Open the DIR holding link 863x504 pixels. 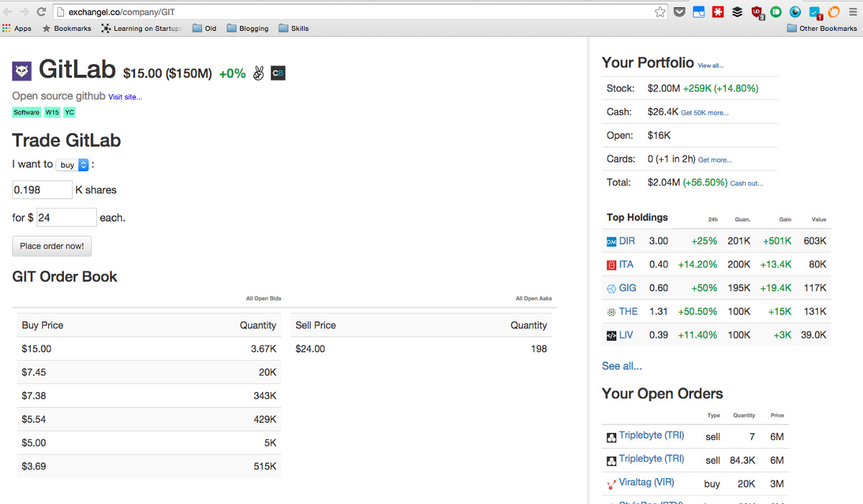(627, 241)
